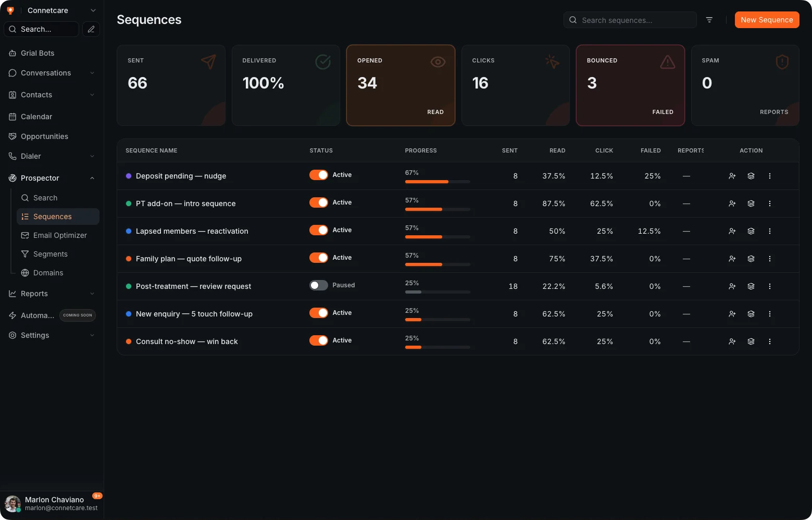The image size is (812, 520).
Task: Turn off the Family plan quote follow-up toggle
Action: [319, 258]
